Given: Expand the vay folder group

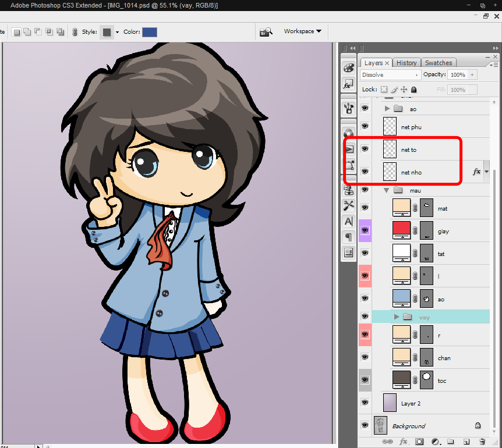Looking at the screenshot, I should click(397, 317).
